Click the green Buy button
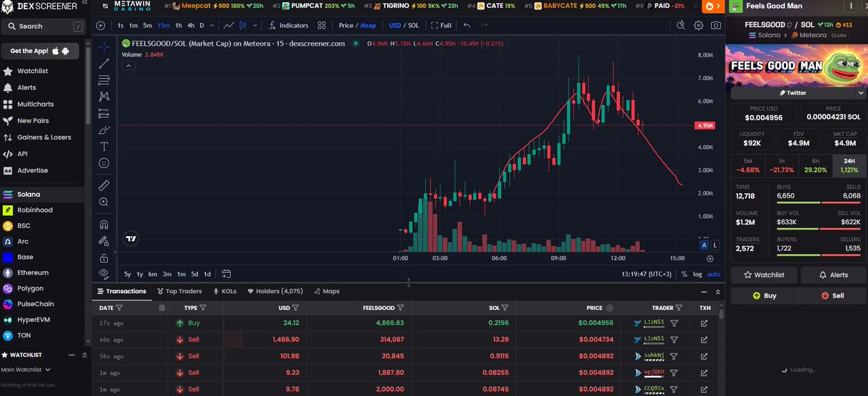The width and height of the screenshot is (868, 396). [764, 295]
